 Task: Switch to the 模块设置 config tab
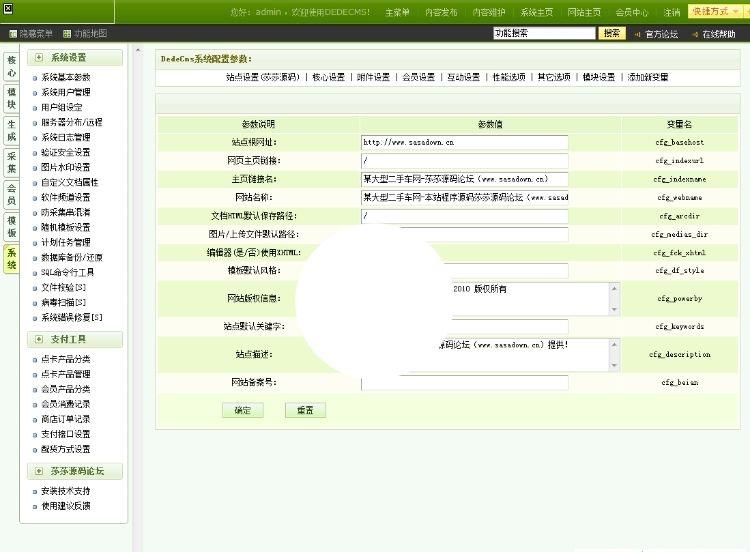coord(598,77)
